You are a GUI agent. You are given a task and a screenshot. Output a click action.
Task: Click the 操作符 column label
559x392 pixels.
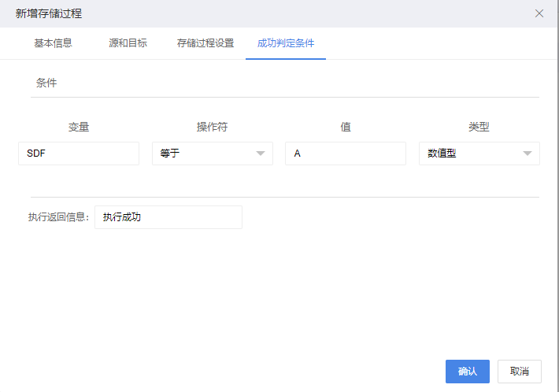(x=212, y=127)
